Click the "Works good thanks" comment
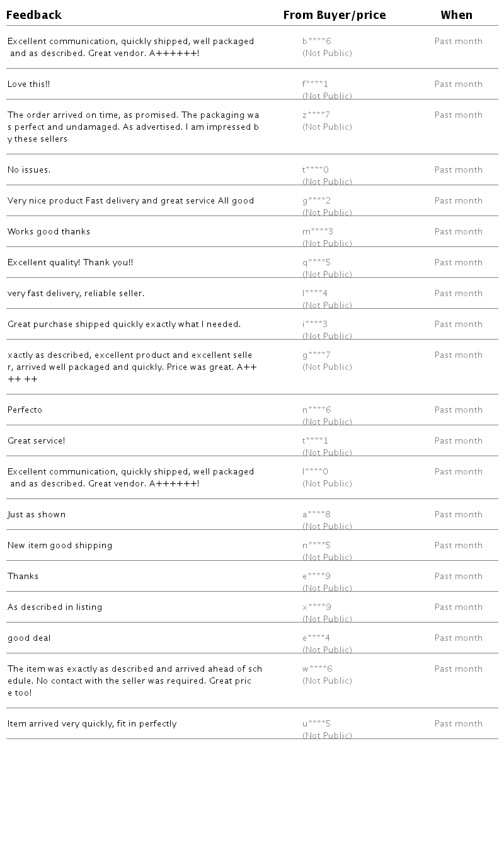Viewport: 504px width, 862px height. click(49, 232)
